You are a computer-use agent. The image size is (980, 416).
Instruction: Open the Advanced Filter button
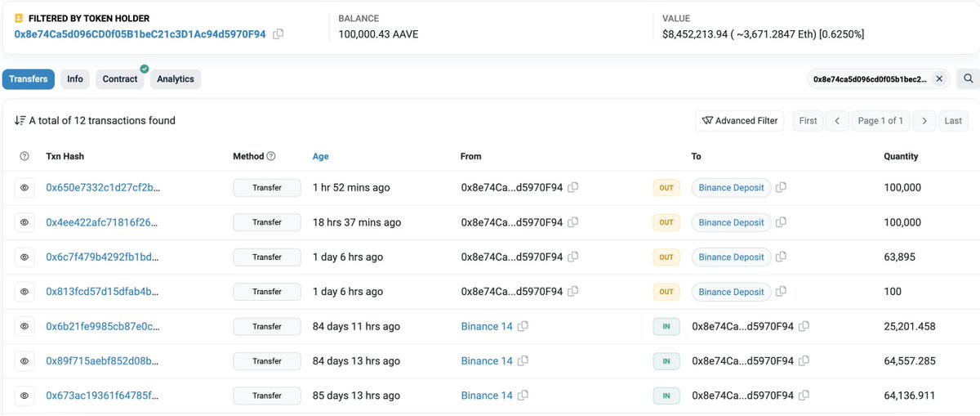tap(740, 121)
